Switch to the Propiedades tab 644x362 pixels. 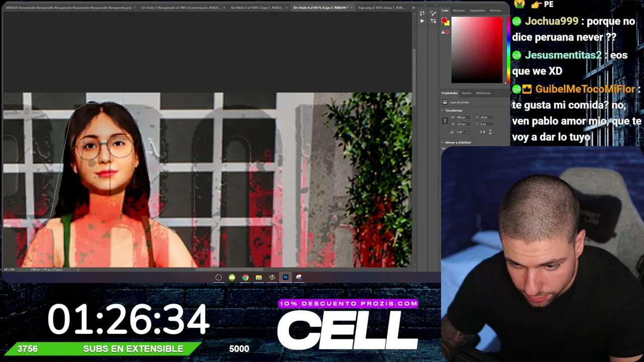(449, 93)
